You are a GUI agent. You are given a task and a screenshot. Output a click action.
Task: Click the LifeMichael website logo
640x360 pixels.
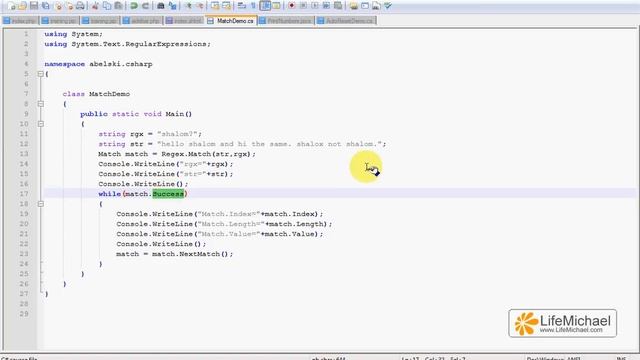pyautogui.click(x=562, y=323)
